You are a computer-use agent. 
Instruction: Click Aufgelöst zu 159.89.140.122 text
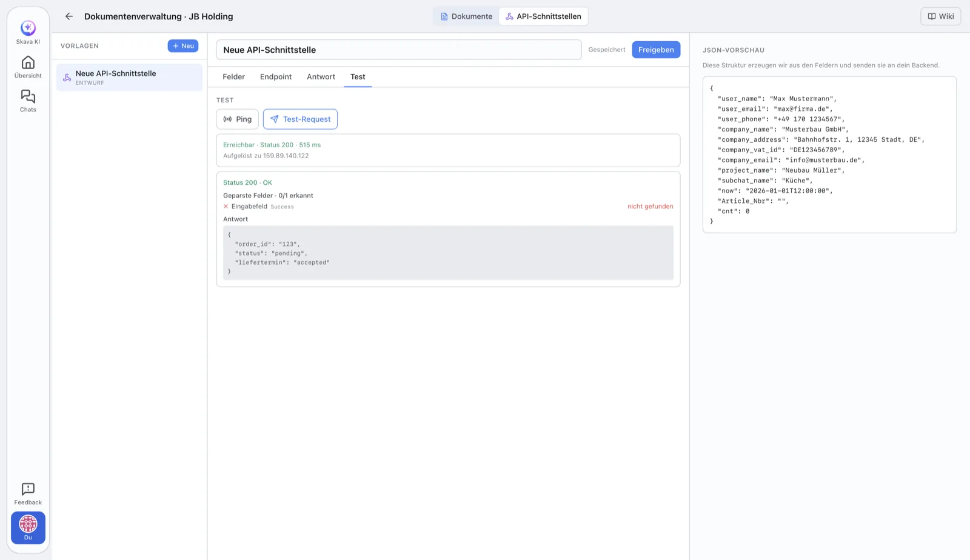266,156
